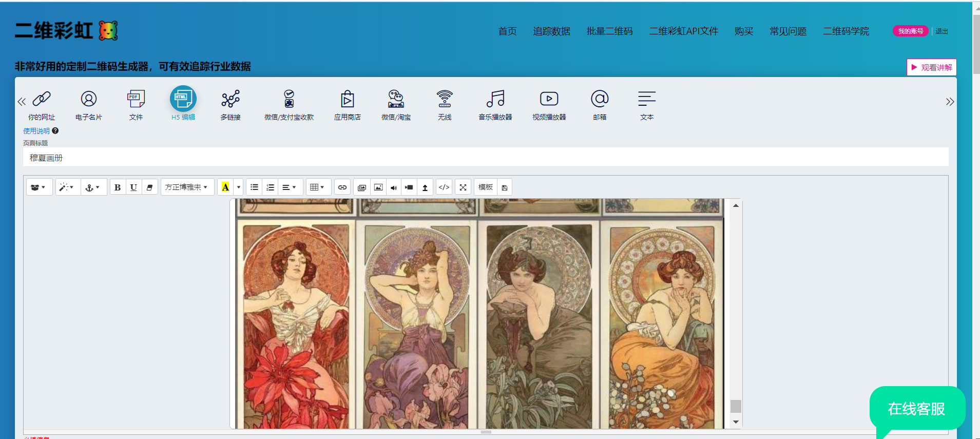Click the Mucha four-panel painting image
The image size is (980, 439).
(479, 314)
